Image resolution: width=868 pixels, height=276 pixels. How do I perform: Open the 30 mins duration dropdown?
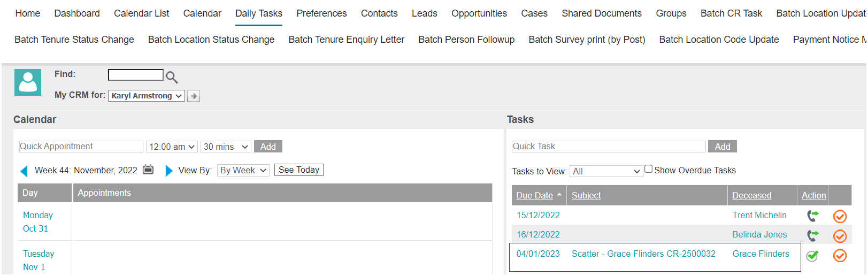coord(226,147)
